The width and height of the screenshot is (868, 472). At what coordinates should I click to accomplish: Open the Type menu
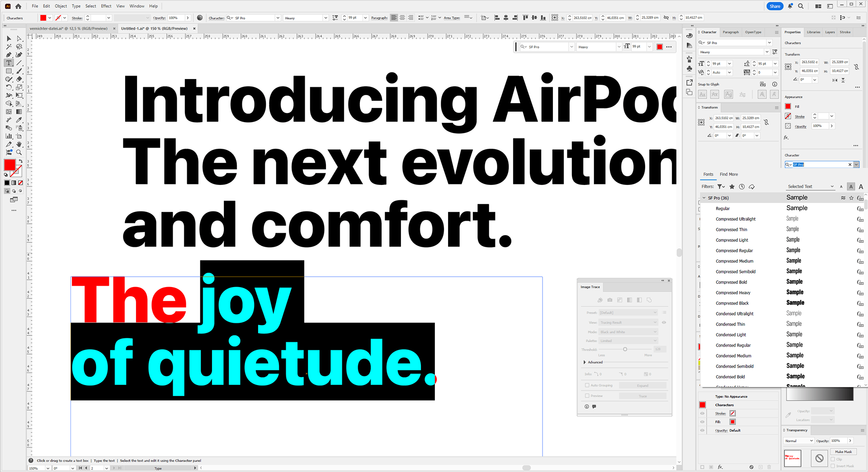click(x=76, y=6)
